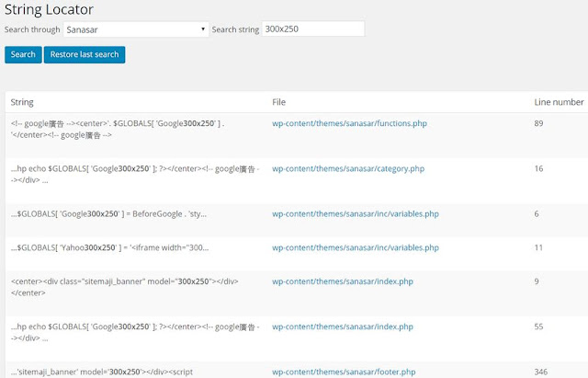Screen dimensions: 588x378
Task: Click the String column header
Action: point(22,102)
